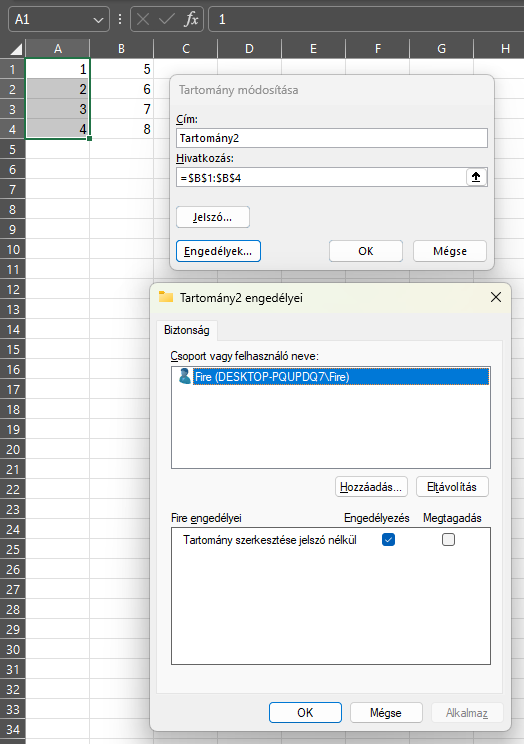Click the Hivatkozás reference input field
Image resolution: width=524 pixels, height=744 pixels.
click(x=321, y=177)
